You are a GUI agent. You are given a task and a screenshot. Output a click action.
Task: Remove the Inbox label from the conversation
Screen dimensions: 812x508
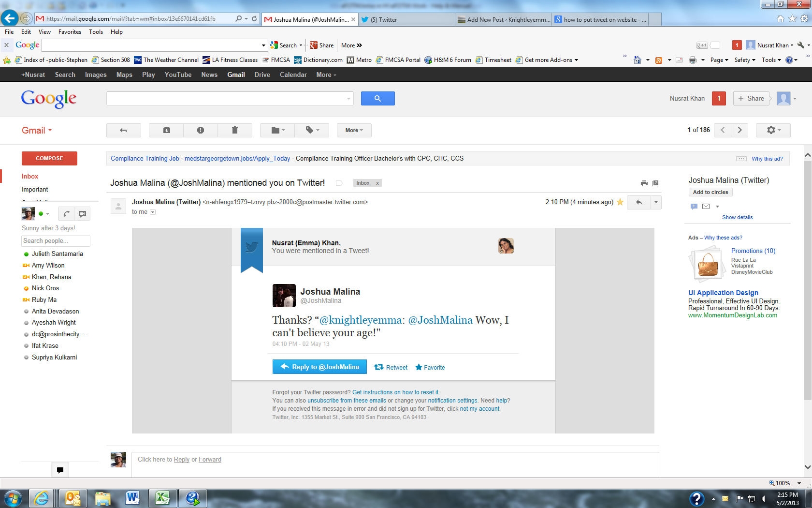tap(377, 183)
